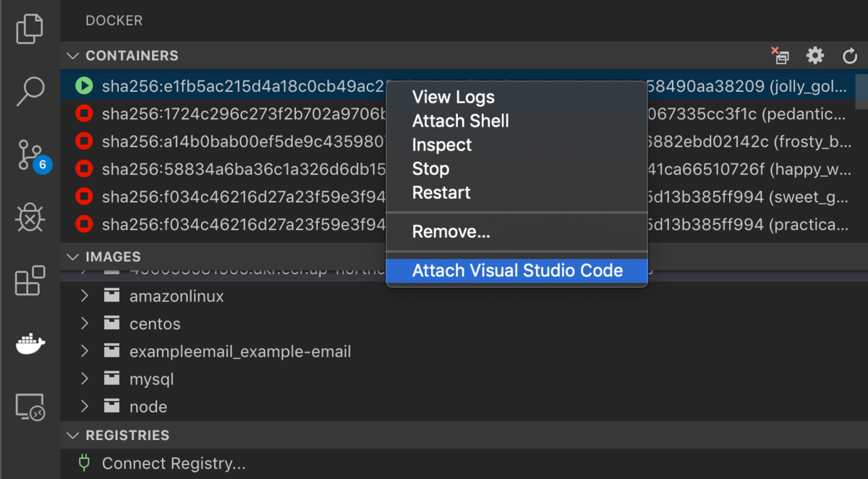
Task: Click the centos image icon
Action: (x=111, y=323)
